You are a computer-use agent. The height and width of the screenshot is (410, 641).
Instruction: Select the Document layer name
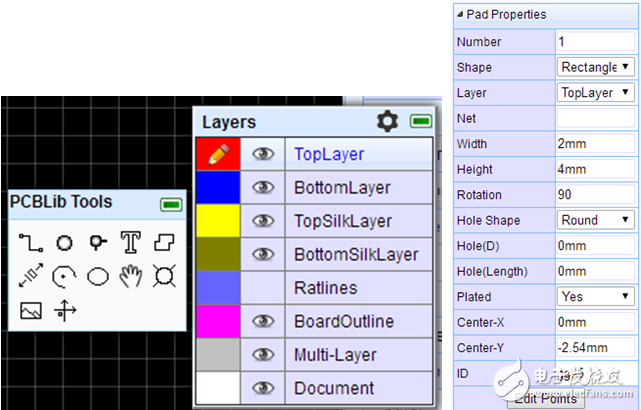[334, 388]
